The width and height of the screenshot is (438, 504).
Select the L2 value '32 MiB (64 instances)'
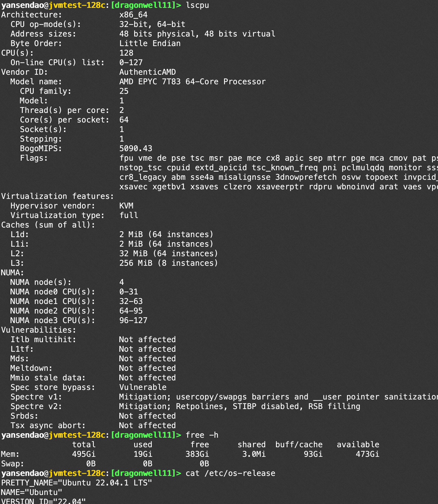coord(169,254)
